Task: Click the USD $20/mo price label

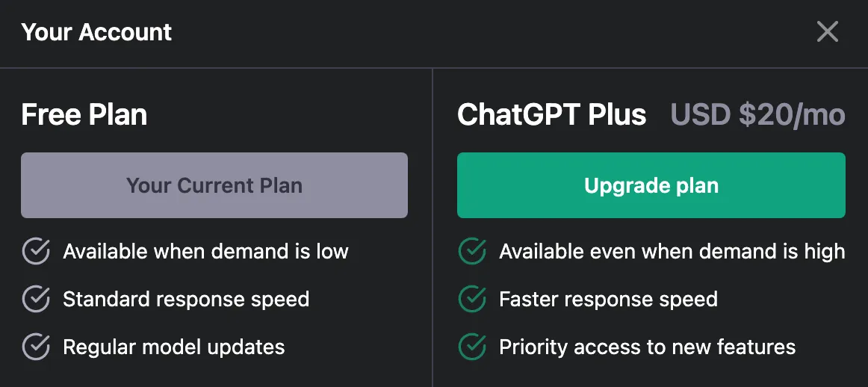Action: click(x=757, y=115)
